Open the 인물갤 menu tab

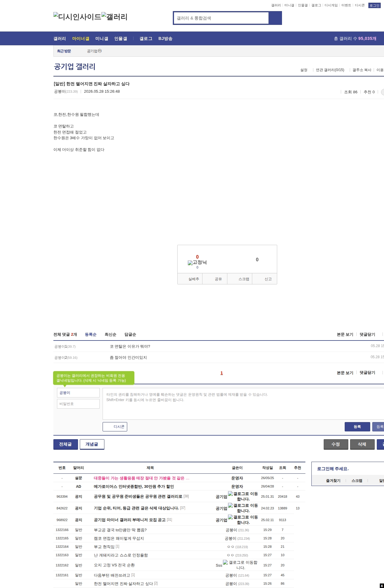tap(121, 38)
